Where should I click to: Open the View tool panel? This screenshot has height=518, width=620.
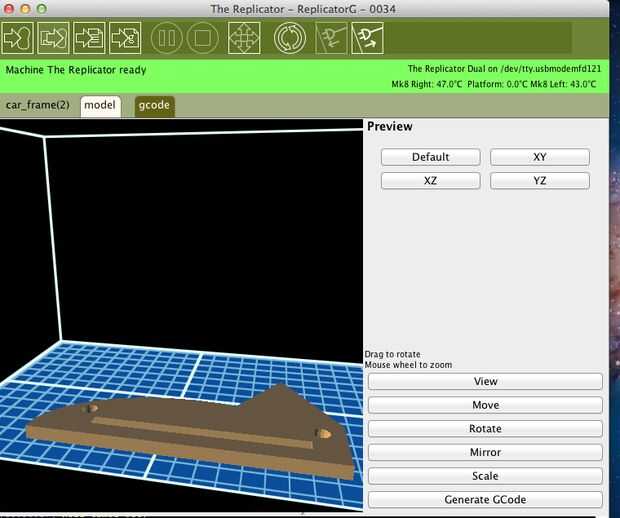click(485, 382)
